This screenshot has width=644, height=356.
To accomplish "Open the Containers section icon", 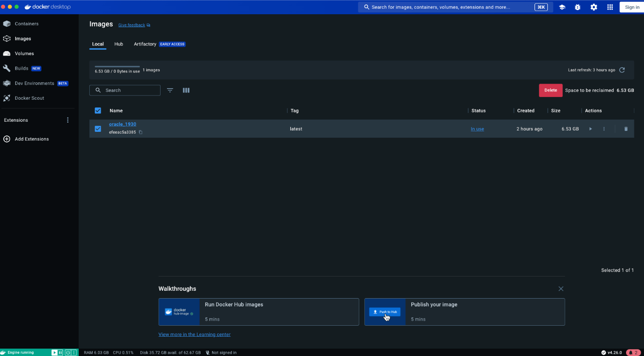I will [x=7, y=24].
